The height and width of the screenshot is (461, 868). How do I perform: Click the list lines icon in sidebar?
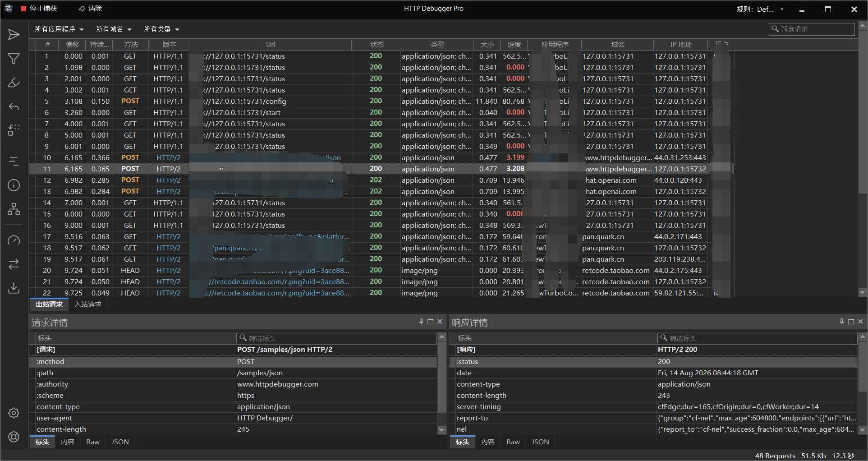click(x=14, y=161)
